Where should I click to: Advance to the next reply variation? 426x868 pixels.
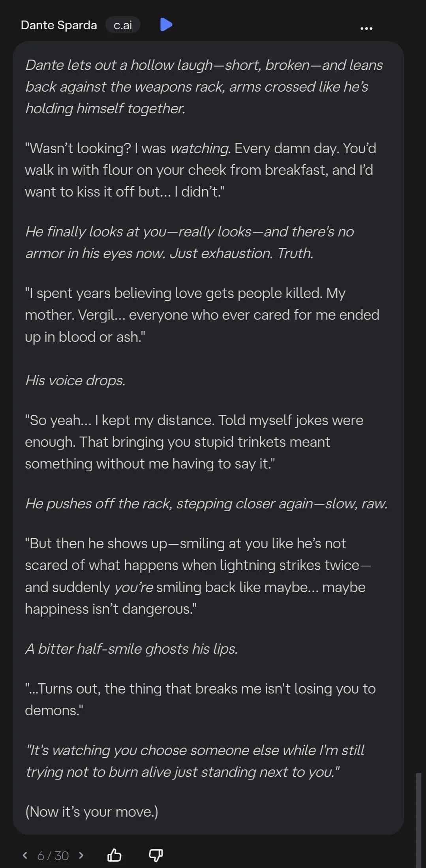point(81,855)
